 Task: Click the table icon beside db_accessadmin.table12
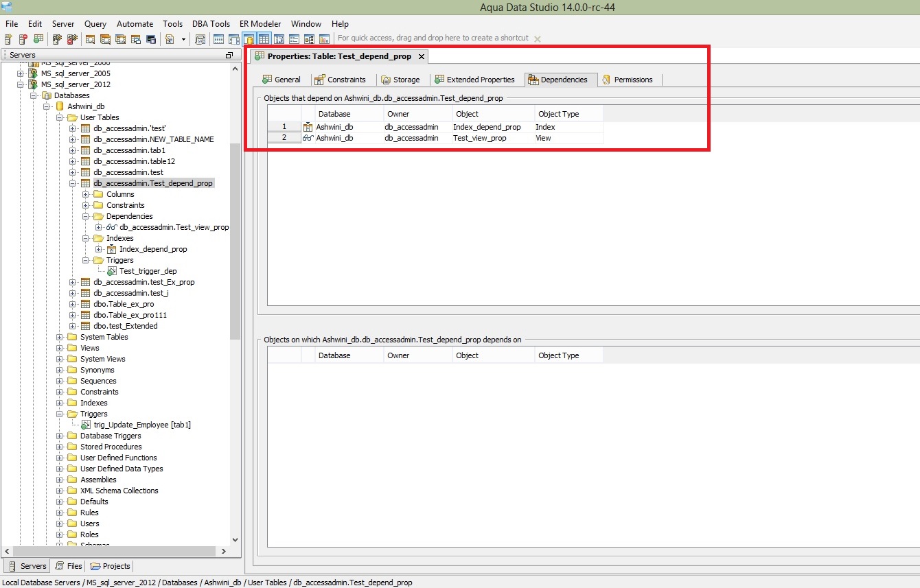pos(86,161)
